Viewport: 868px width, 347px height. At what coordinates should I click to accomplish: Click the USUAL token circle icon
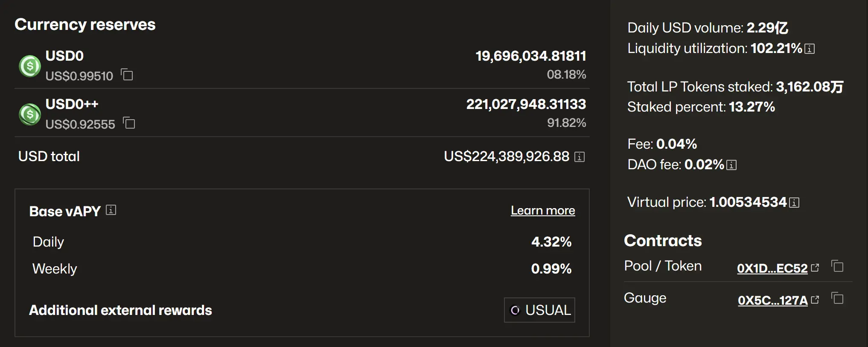coord(515,310)
